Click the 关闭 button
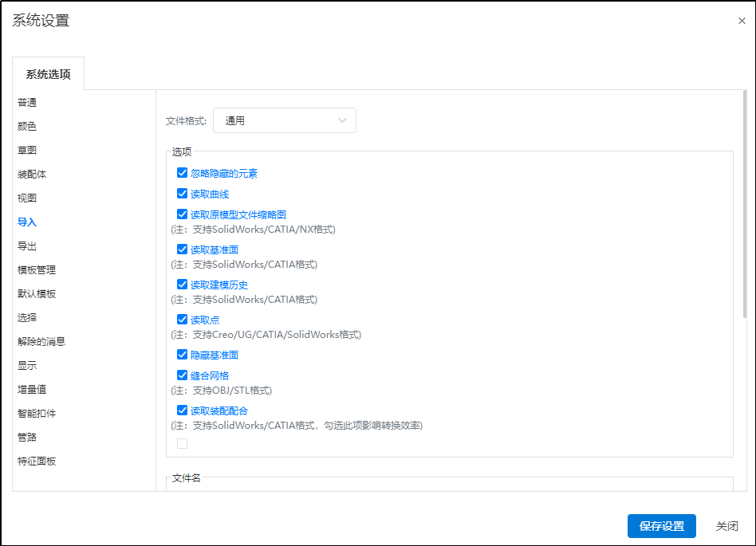Screen dimensions: 756x546 point(726,526)
